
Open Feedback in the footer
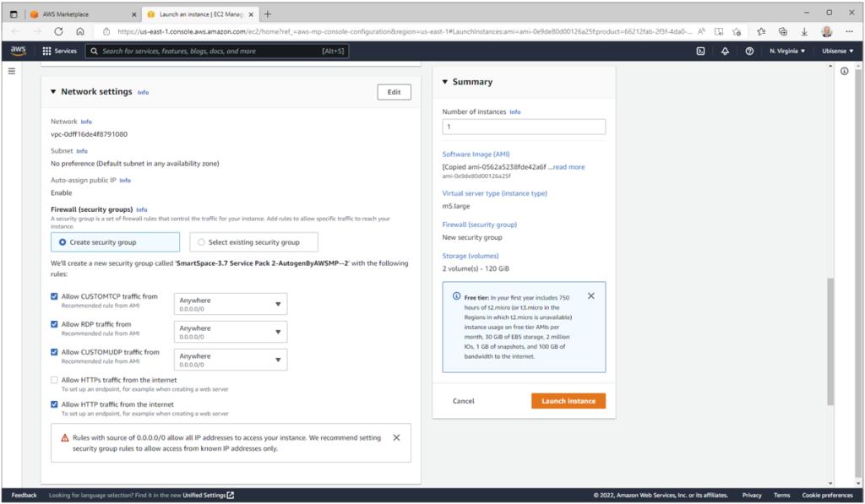[24, 496]
